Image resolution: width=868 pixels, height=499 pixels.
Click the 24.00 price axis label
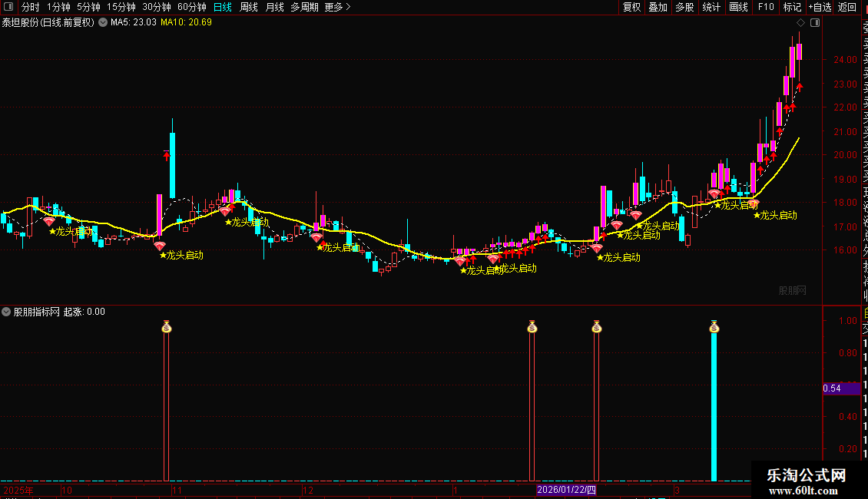(x=845, y=60)
